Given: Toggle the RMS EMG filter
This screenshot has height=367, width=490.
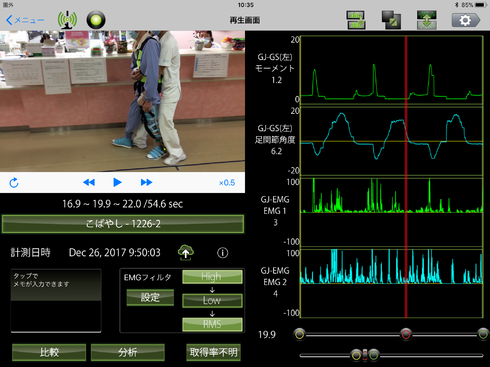Looking at the screenshot, I should click(212, 324).
